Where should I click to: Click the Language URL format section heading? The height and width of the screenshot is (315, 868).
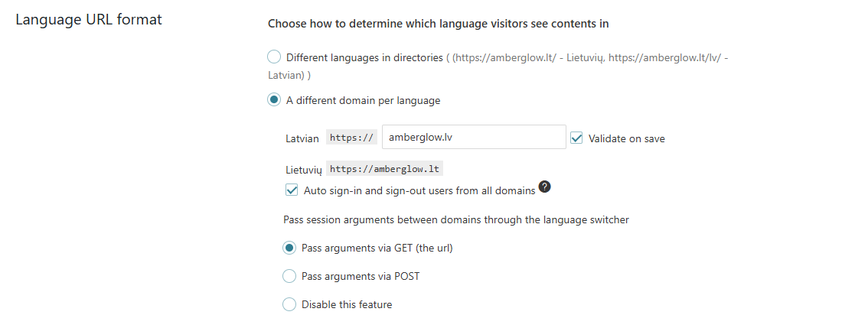[89, 19]
